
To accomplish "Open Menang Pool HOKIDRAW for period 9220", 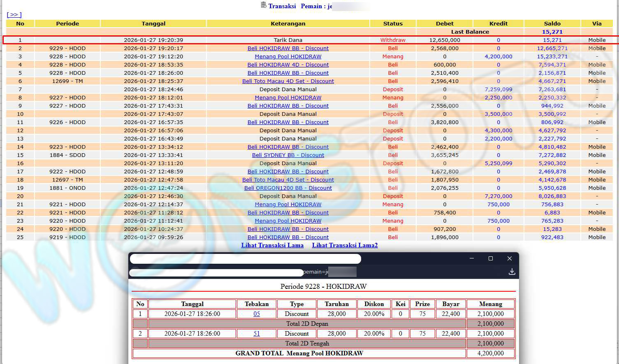I will click(x=288, y=221).
